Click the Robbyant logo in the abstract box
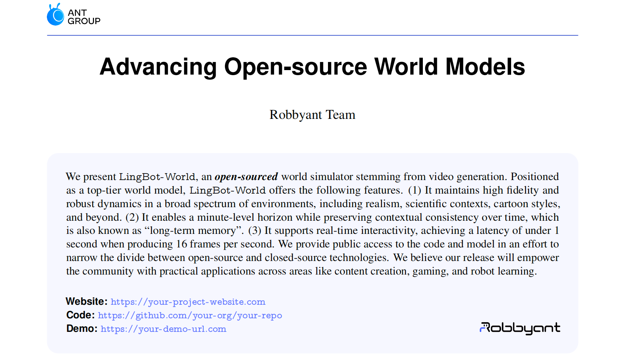This screenshot has height=364, width=618. (x=520, y=328)
